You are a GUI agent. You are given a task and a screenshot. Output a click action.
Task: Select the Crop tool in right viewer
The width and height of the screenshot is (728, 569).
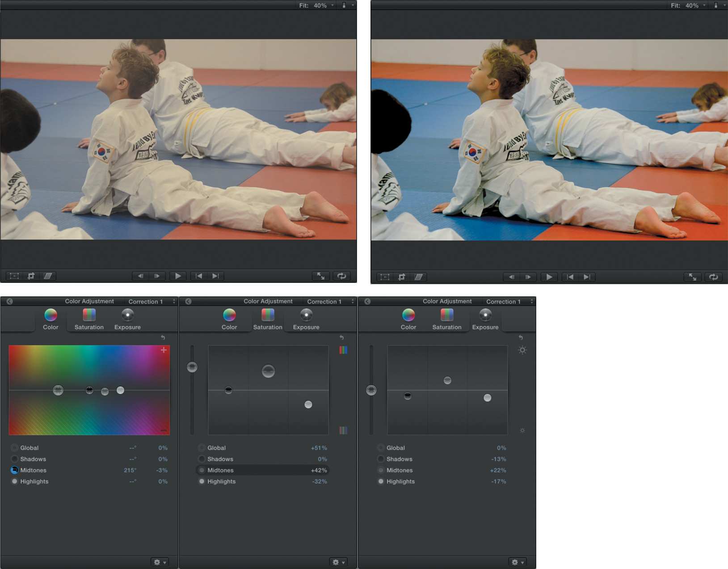(x=401, y=277)
